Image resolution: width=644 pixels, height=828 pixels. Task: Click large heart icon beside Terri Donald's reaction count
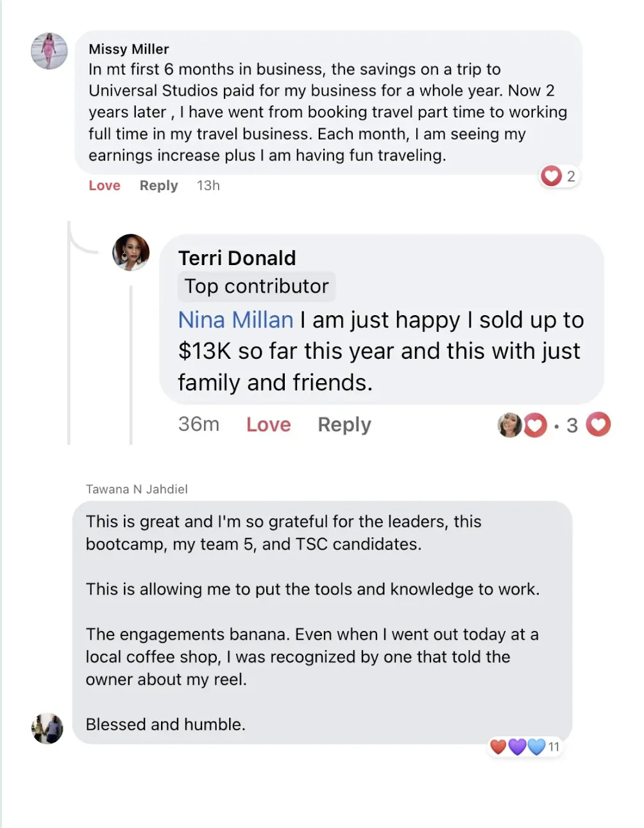click(x=598, y=424)
